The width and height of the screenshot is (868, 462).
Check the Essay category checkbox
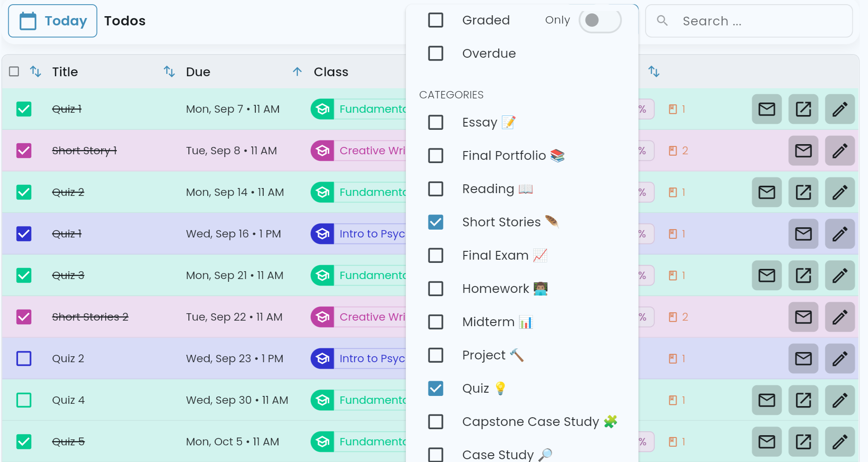[435, 122]
